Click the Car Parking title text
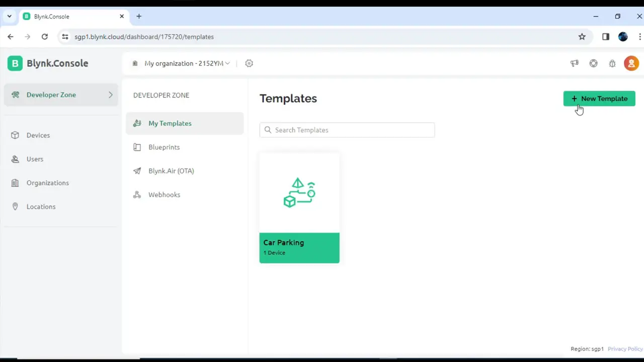The image size is (644, 362). pyautogui.click(x=284, y=242)
